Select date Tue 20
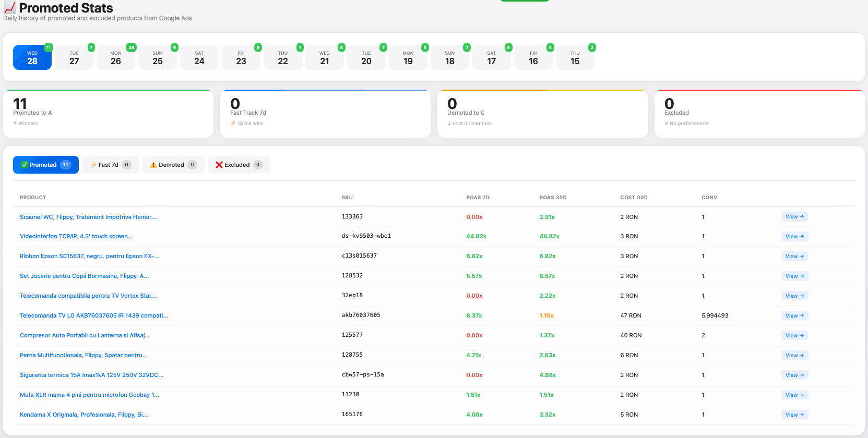This screenshot has height=438, width=868. (x=366, y=57)
